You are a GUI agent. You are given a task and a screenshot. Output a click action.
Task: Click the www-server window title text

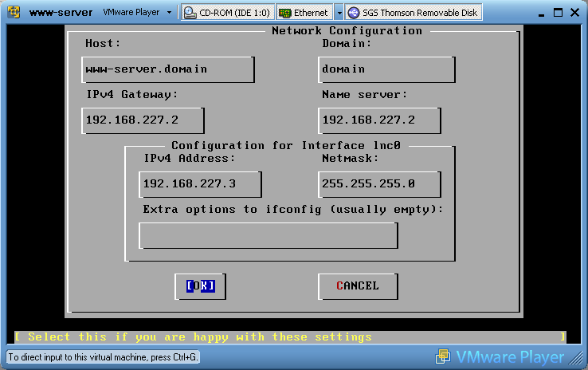(61, 13)
